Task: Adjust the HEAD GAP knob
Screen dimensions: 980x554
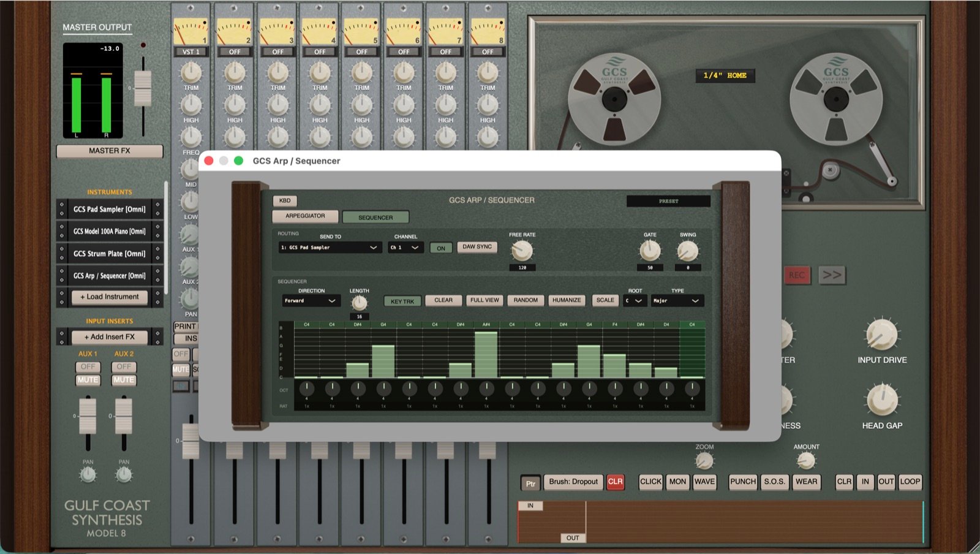Action: point(881,400)
